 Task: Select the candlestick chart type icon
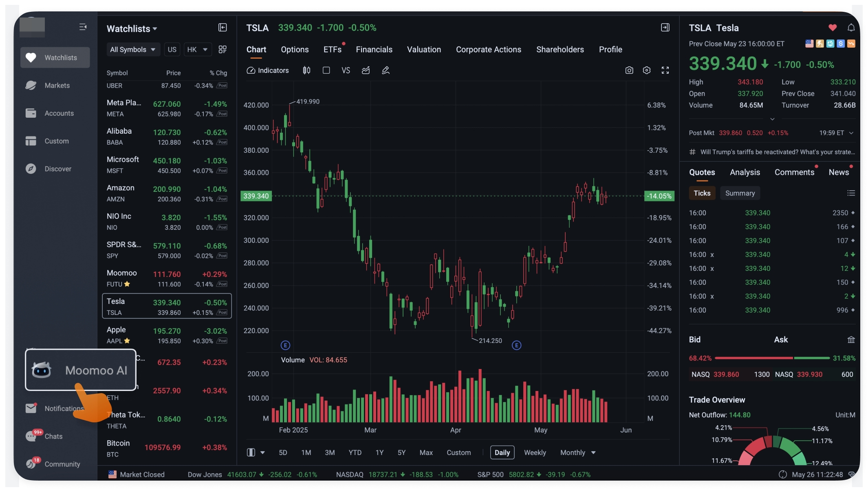306,70
